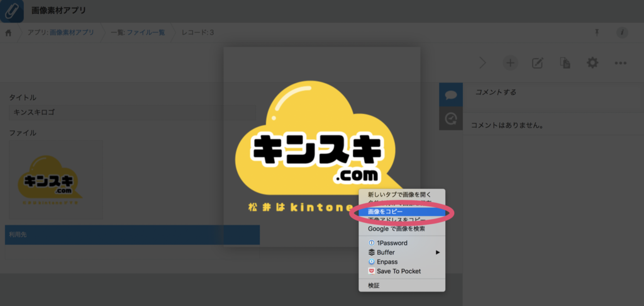
Task: Choose Save To Pocket in context menu
Action: [402, 271]
